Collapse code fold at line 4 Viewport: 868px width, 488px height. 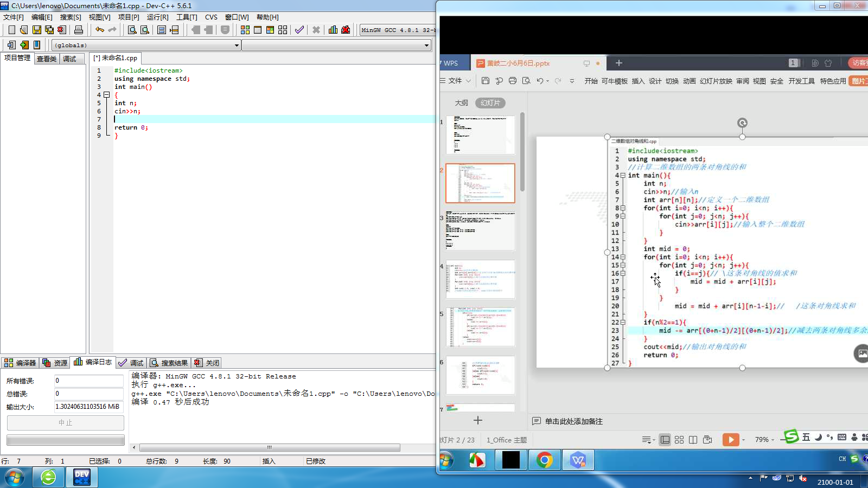(107, 95)
